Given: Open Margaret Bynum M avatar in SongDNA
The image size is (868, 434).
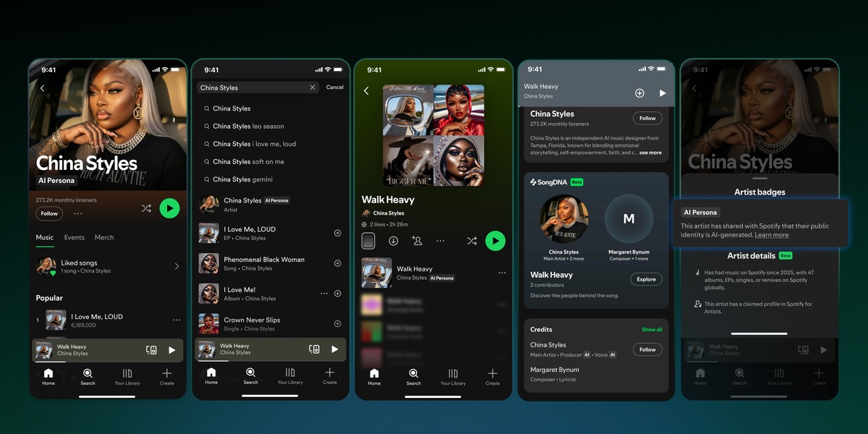Looking at the screenshot, I should (x=629, y=218).
